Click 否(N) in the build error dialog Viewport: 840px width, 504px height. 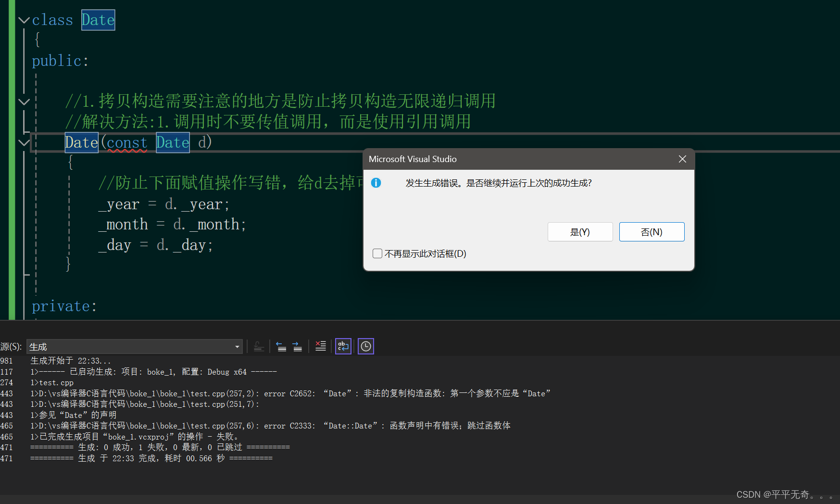[652, 232]
